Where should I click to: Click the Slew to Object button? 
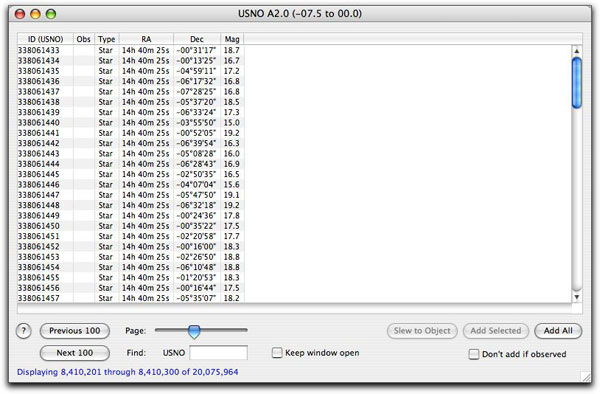pos(422,331)
